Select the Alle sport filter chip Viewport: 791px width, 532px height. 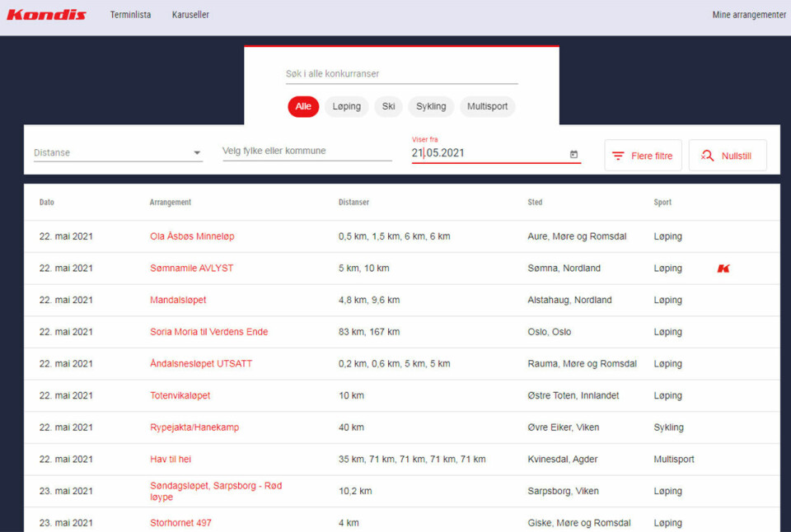(303, 106)
